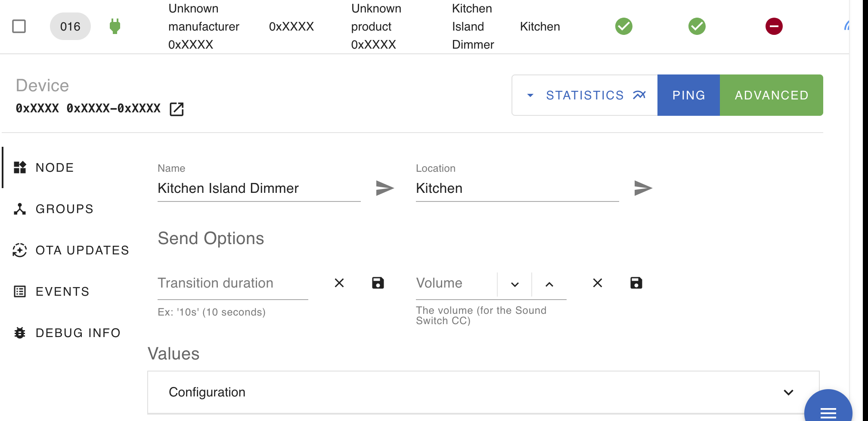Image resolution: width=868 pixels, height=421 pixels.
Task: Increase the Volume value
Action: (x=549, y=285)
